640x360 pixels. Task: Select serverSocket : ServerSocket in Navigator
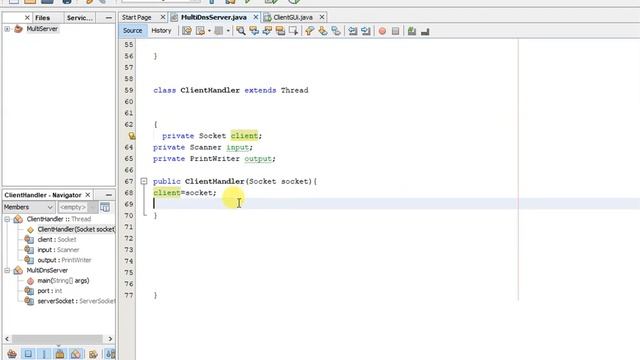76,301
